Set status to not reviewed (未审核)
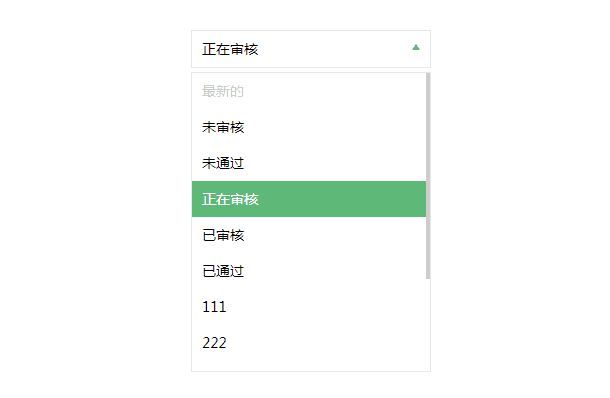610x398 pixels. point(309,127)
